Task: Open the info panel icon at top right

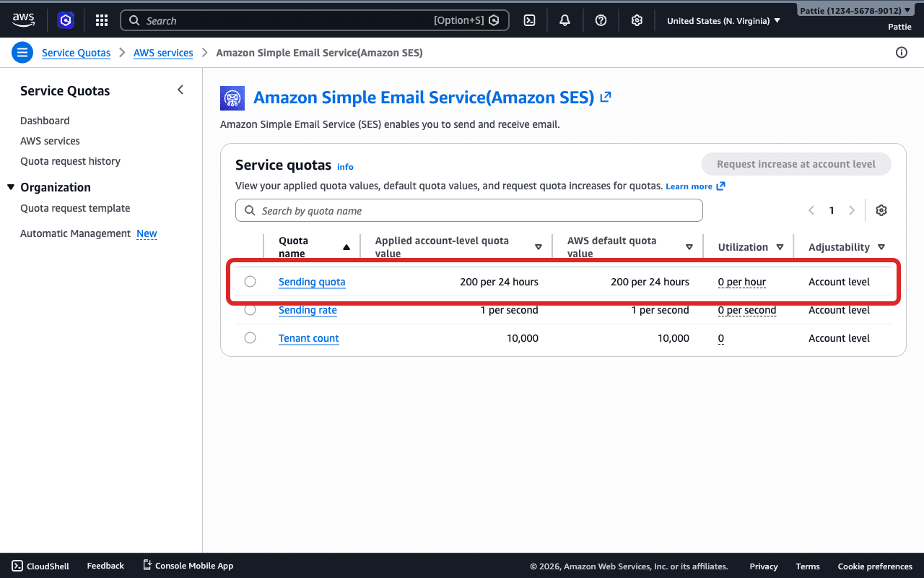Action: point(902,52)
